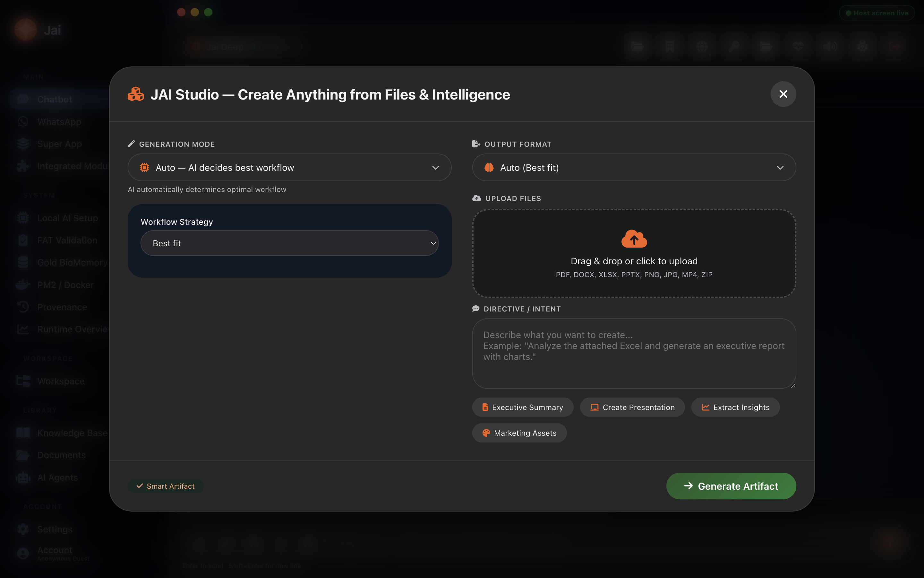Focus the Directive / Intent text box
The image size is (924, 578).
point(634,354)
